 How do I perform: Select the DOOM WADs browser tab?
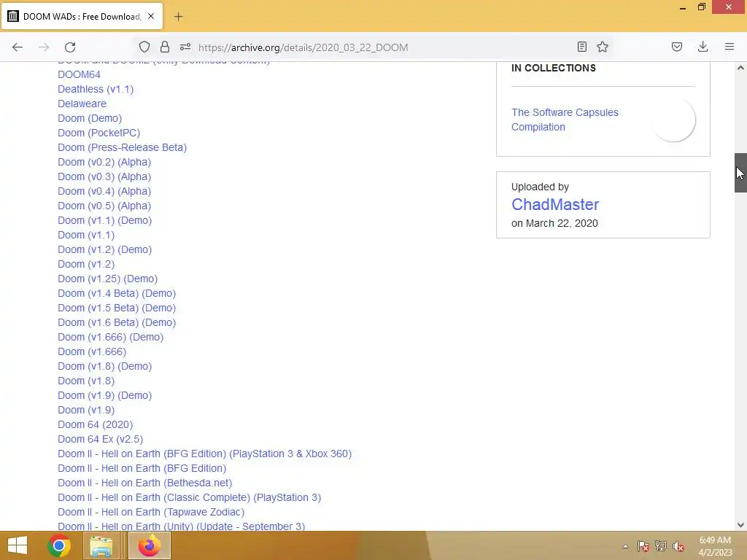click(x=82, y=16)
